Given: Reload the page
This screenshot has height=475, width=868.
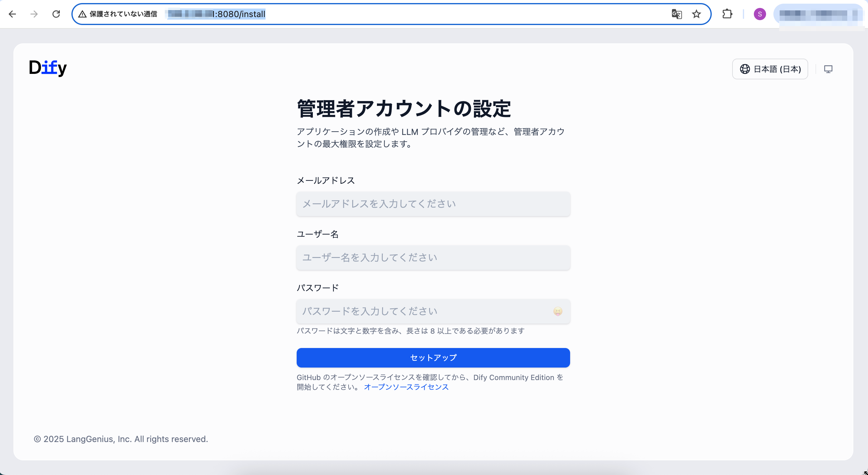Looking at the screenshot, I should coord(56,14).
